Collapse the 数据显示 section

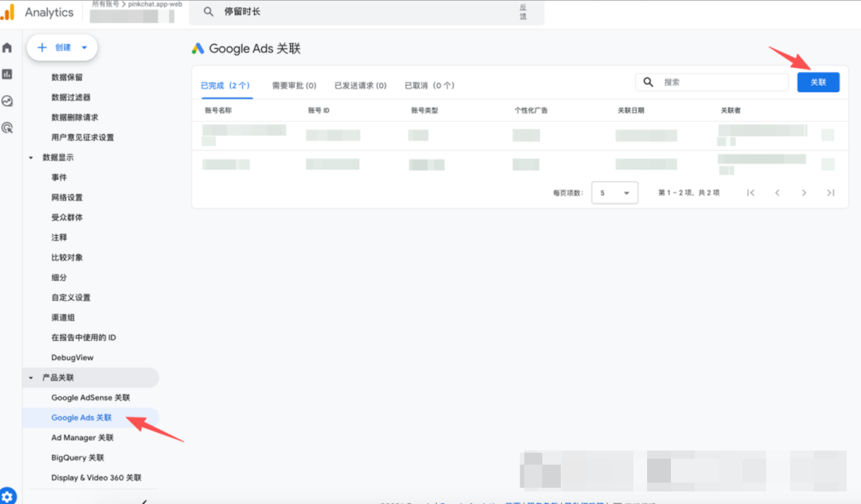click(x=31, y=157)
